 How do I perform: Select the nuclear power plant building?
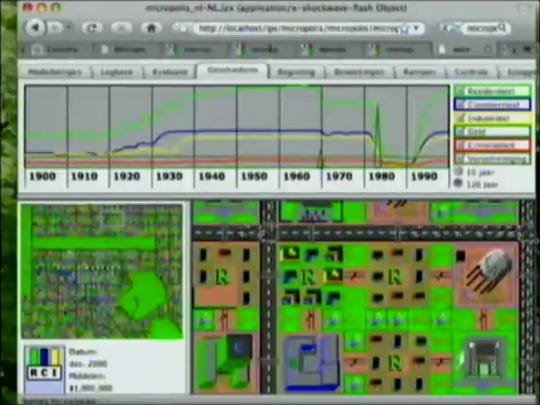[x=488, y=272]
